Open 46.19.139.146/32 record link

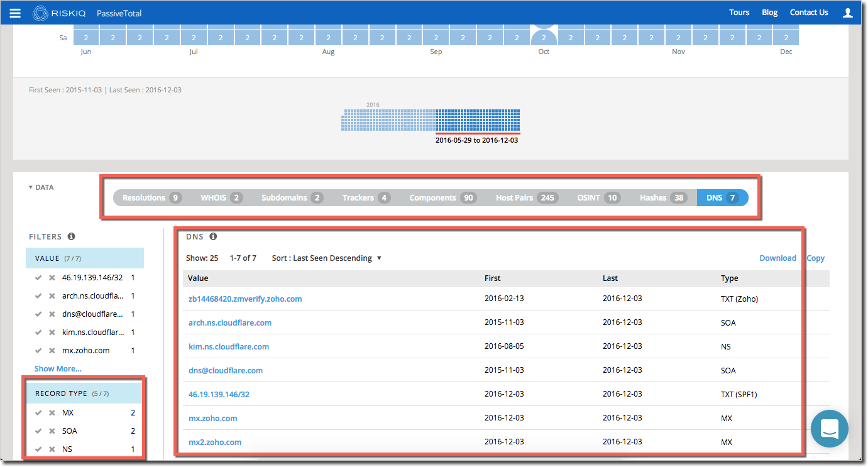219,395
